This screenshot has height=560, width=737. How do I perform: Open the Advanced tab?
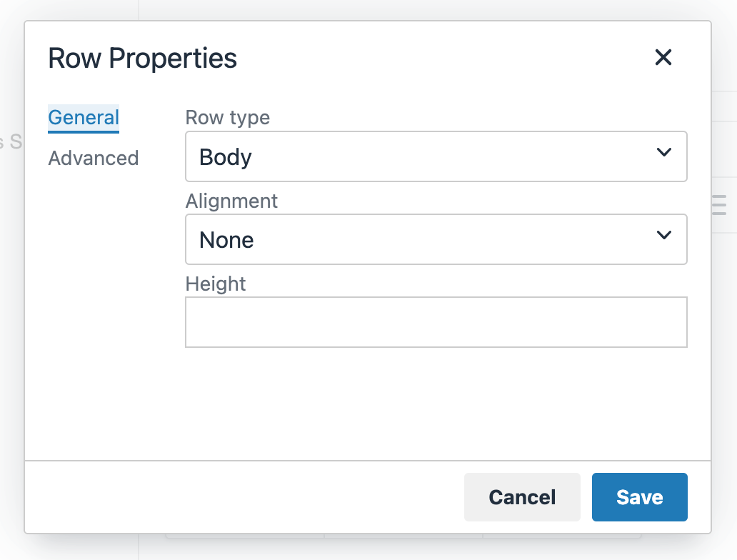coord(94,158)
